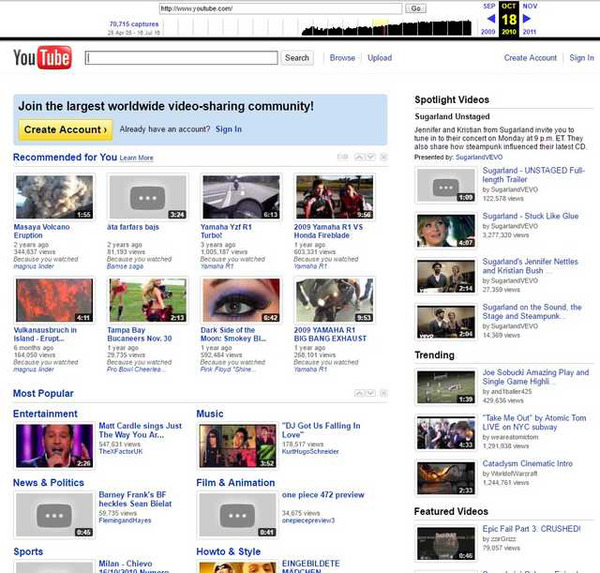600x573 pixels.
Task: Open 2009 Yamaha R1 VS Honda Fireblade thumbnail
Action: coord(334,197)
